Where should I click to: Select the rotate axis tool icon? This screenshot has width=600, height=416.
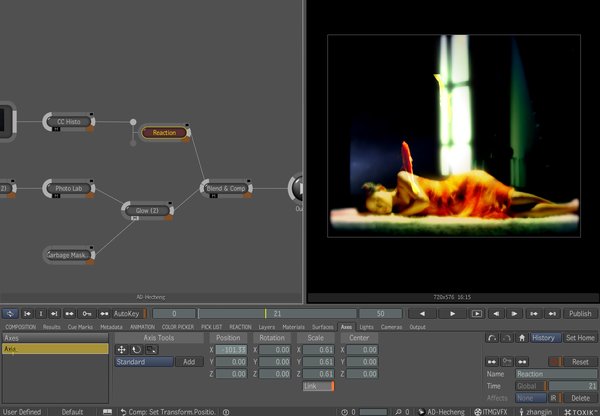click(x=136, y=350)
